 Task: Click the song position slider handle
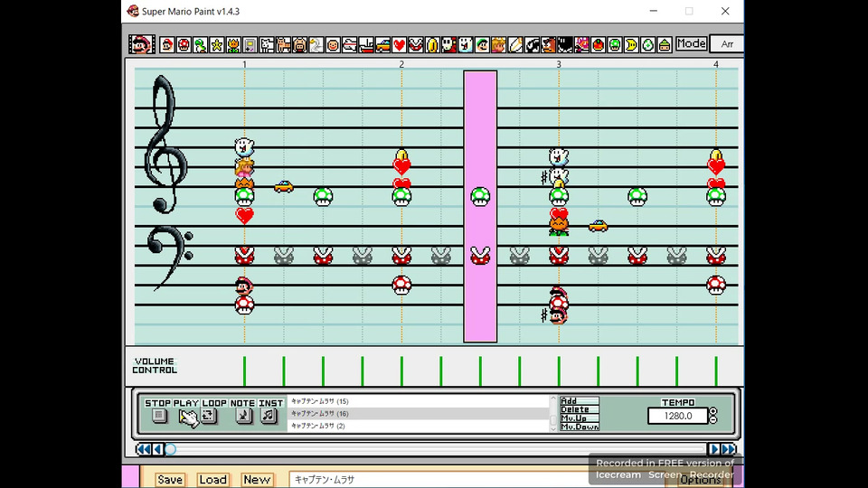(171, 449)
